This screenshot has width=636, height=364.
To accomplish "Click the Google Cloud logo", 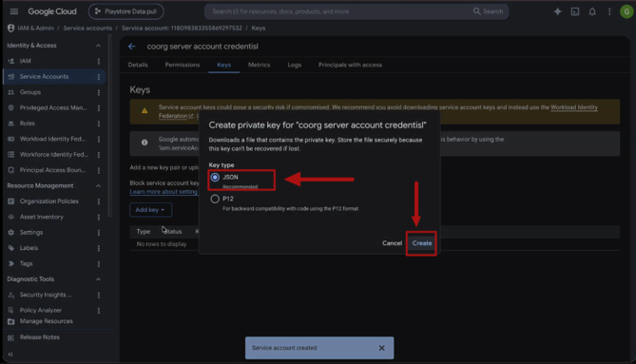I will coord(52,11).
